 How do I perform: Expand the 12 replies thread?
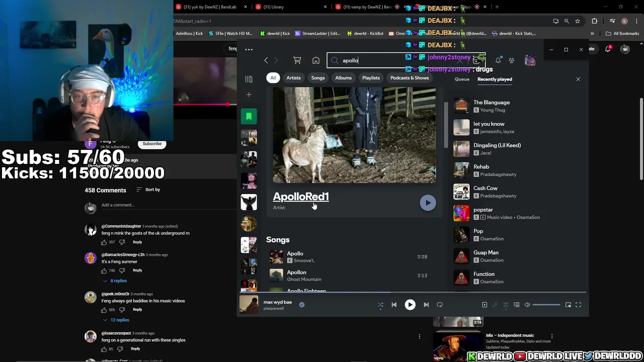click(x=116, y=320)
